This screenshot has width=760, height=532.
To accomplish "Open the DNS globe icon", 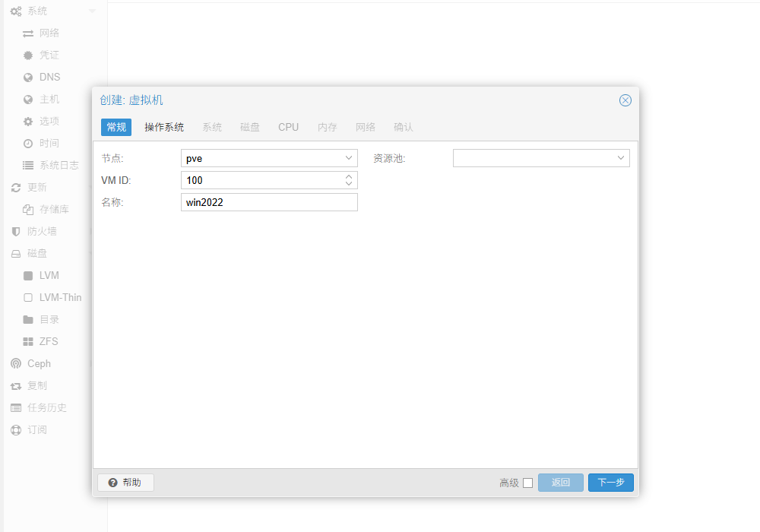I will coord(28,77).
